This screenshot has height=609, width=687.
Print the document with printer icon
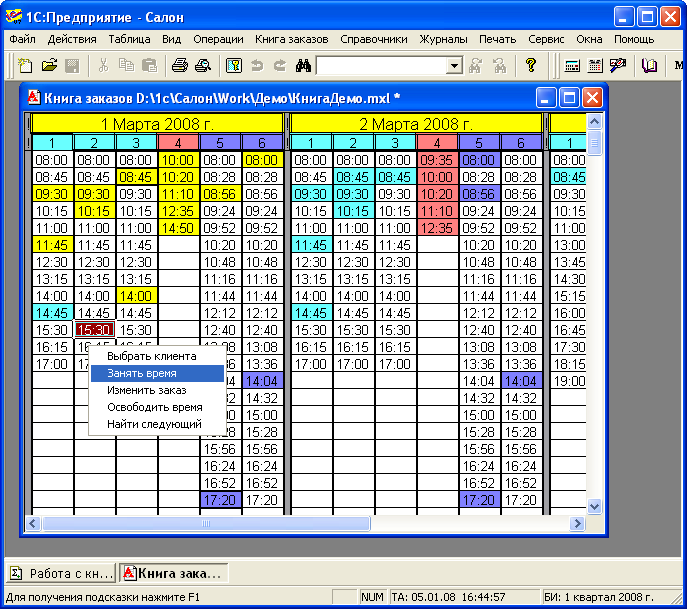click(180, 66)
